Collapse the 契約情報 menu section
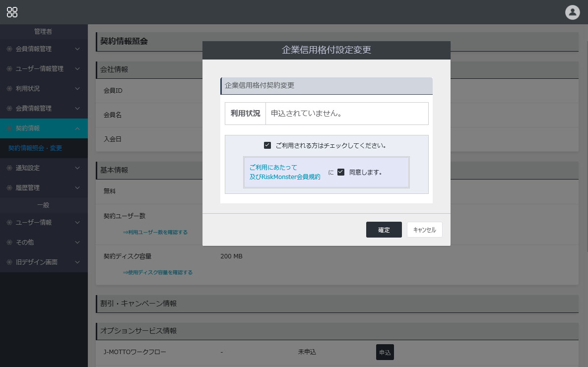Screen dimensions: 588x367 44,128
